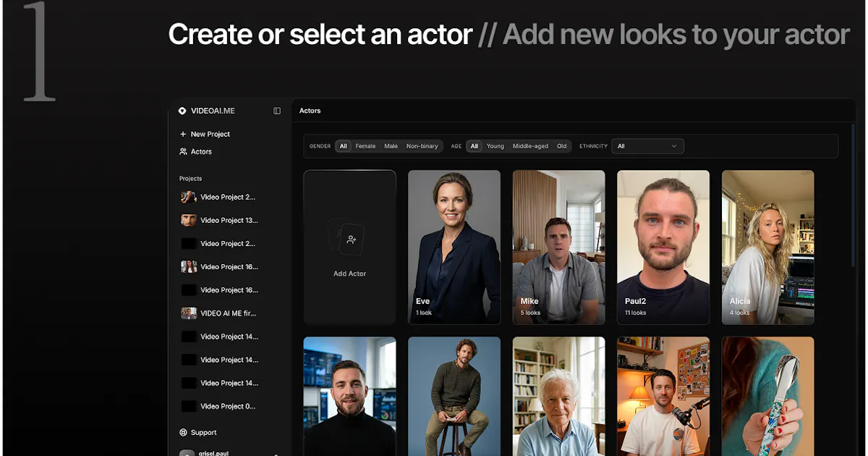Open Support via its lifebuoy icon

point(183,432)
